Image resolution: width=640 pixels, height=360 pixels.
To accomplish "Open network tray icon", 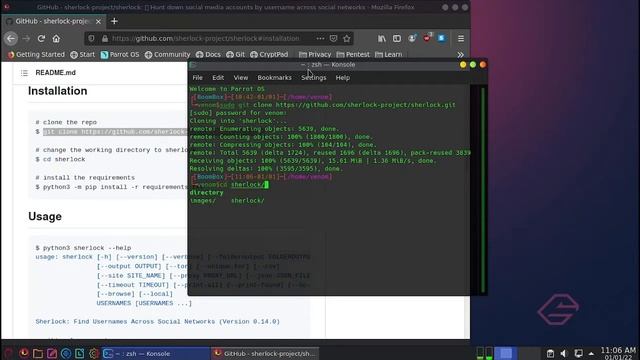I will tap(578, 353).
